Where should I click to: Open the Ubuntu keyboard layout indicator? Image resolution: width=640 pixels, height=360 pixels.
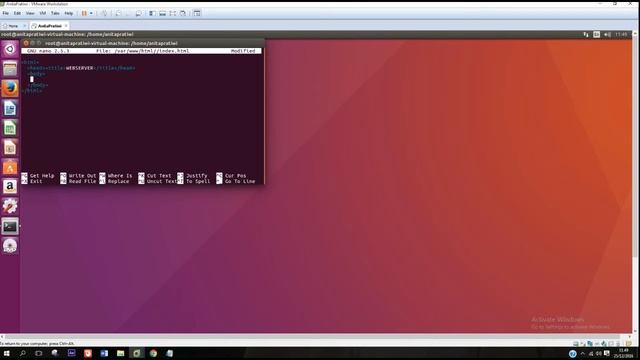coord(597,34)
